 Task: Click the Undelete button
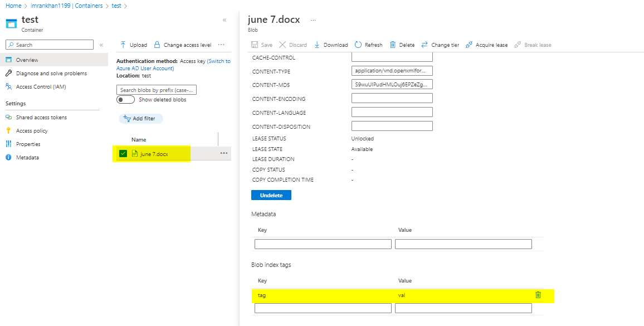click(271, 196)
